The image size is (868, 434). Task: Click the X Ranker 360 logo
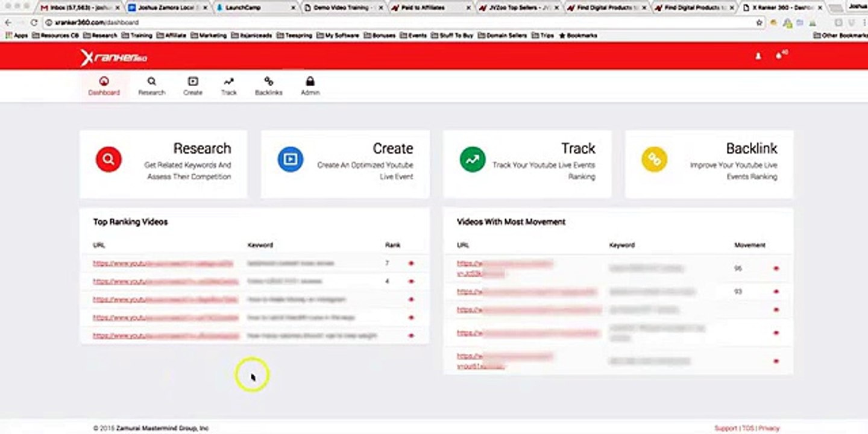(114, 57)
